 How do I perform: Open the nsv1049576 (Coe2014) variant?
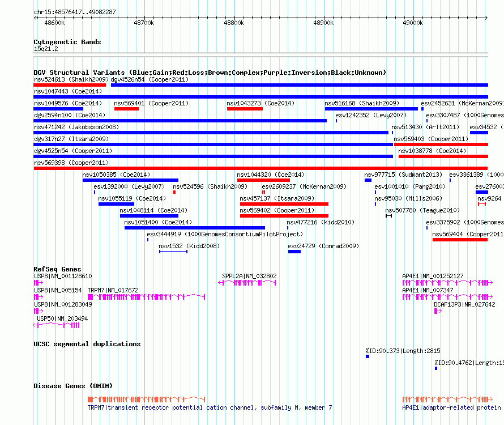68,103
